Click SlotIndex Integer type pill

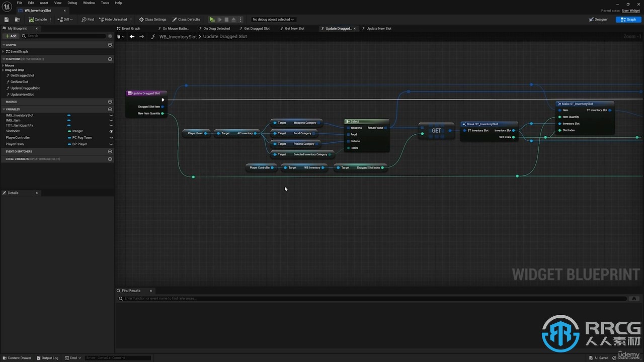[75, 131]
